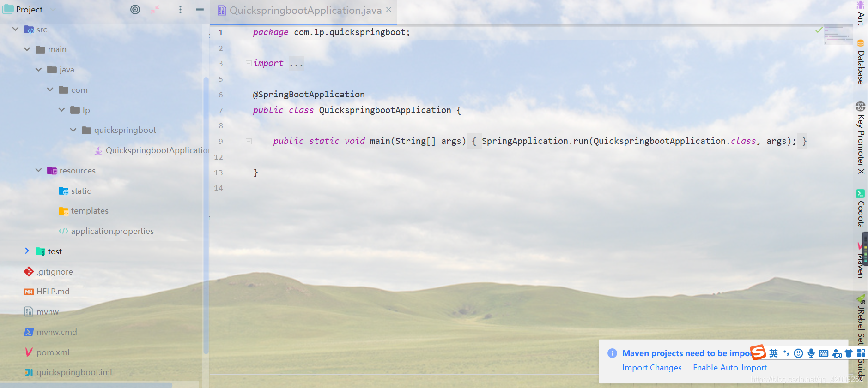Click the Project panel horizontal scrollbar
Screen dimensions: 868x388
pyautogui.click(x=86, y=385)
